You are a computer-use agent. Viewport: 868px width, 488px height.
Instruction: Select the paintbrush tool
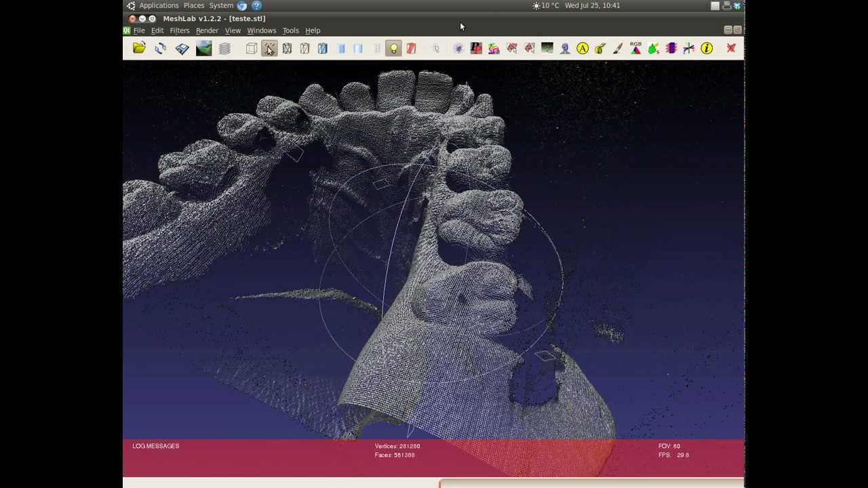[x=618, y=48]
